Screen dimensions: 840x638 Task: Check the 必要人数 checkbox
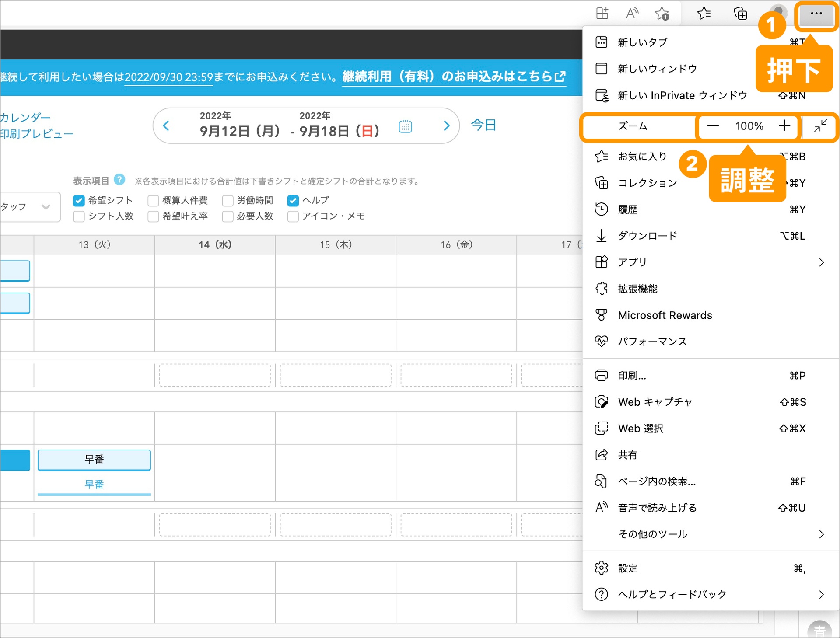(x=227, y=216)
